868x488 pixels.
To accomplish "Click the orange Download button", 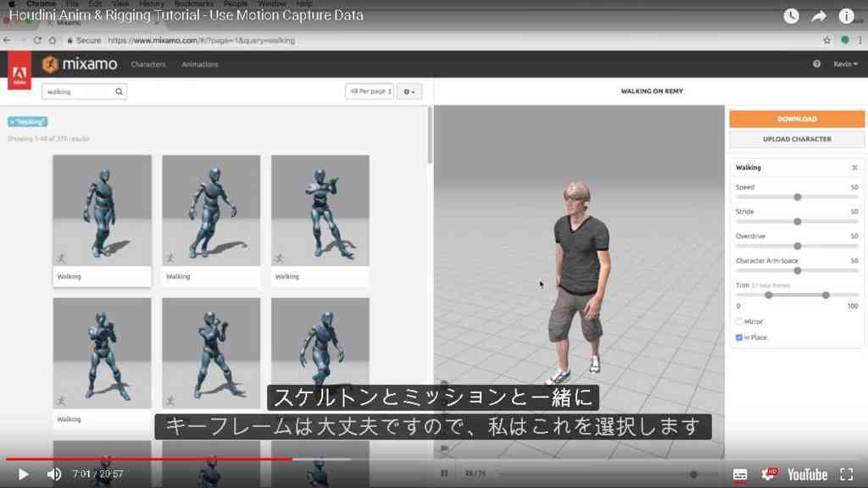I will (x=797, y=119).
